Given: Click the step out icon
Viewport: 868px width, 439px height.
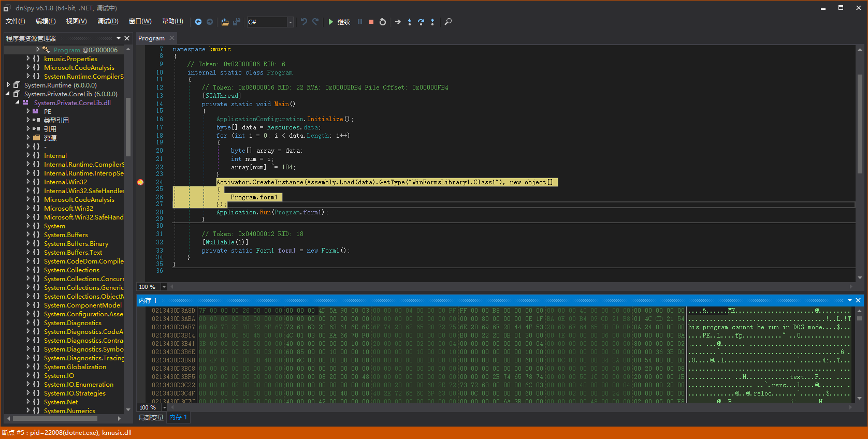Looking at the screenshot, I should pyautogui.click(x=432, y=22).
